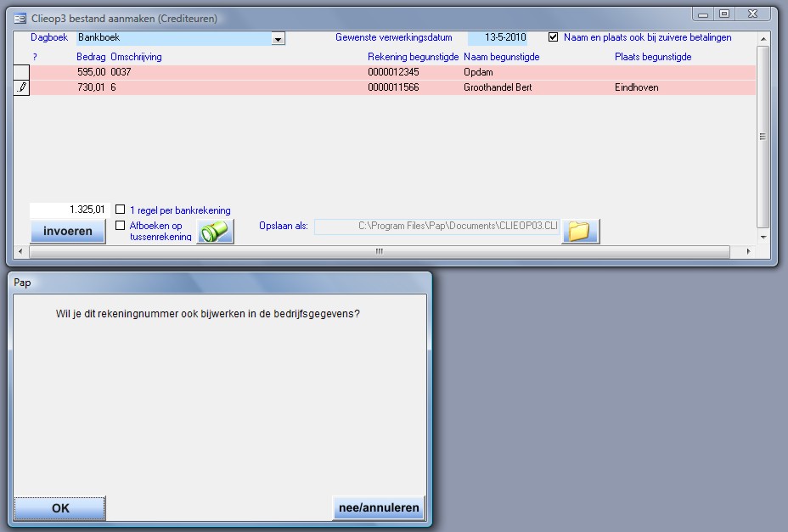Click the place cell Eindhoven

click(637, 87)
